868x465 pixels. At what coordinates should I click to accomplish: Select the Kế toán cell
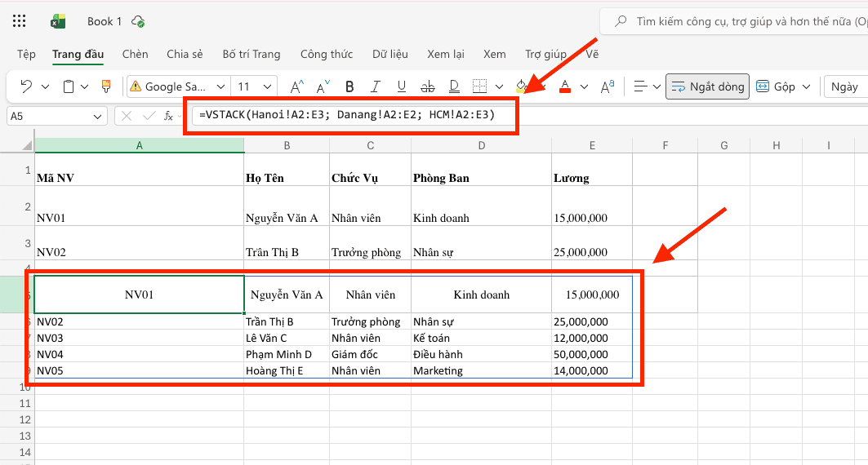click(x=481, y=338)
